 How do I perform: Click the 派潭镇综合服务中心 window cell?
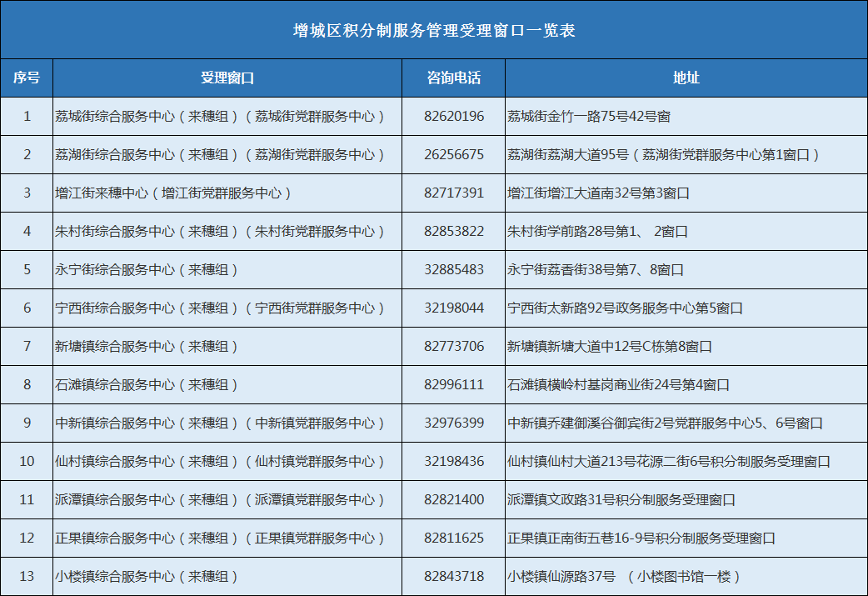pos(227,499)
